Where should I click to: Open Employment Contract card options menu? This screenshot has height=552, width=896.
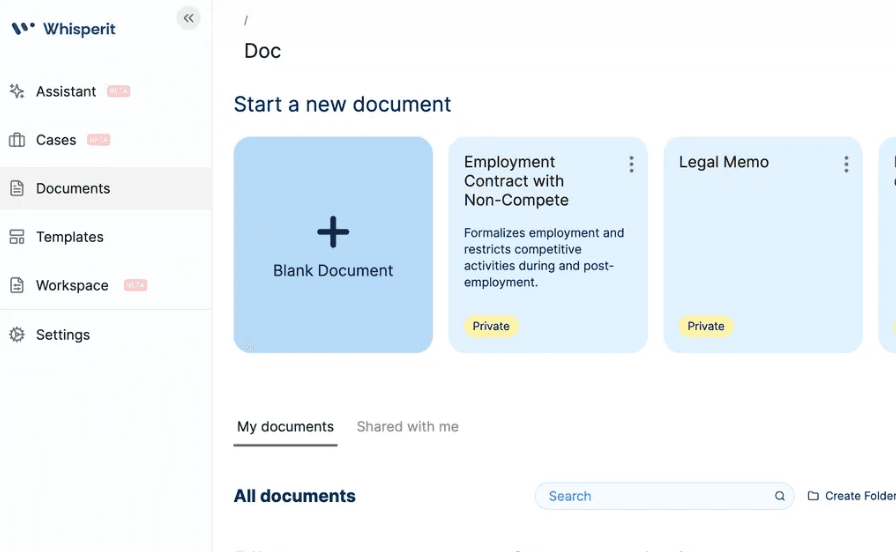(x=631, y=165)
